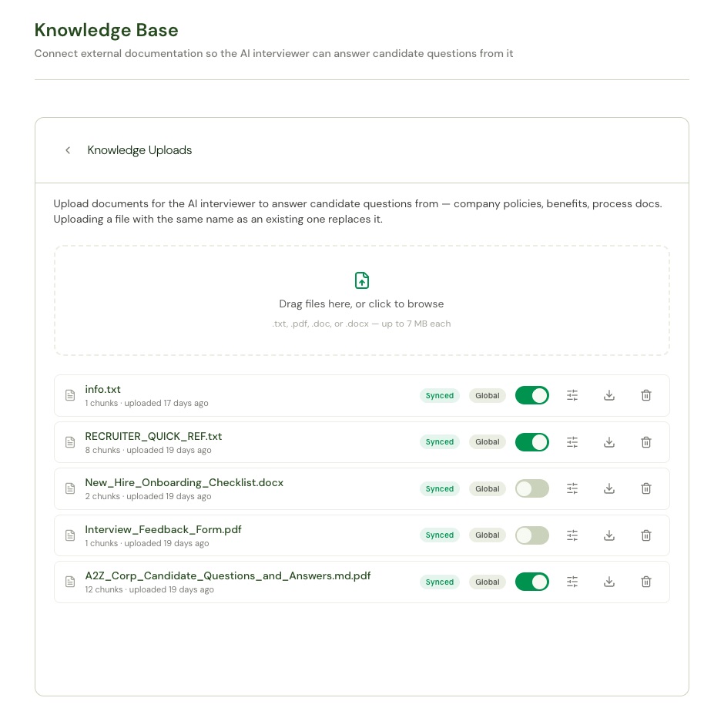Enable the Interview_Feedback_Form.pdf toggle
This screenshot has width=714, height=728.
[532, 535]
